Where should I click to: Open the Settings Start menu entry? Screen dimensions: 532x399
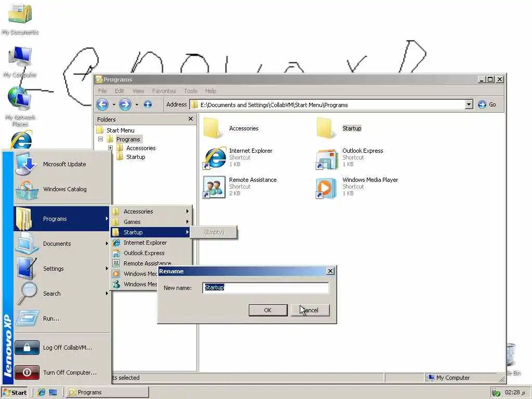(x=61, y=269)
